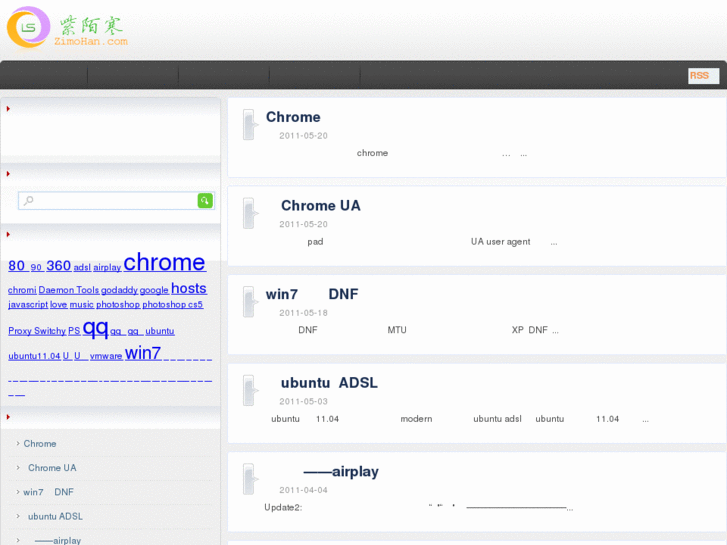The image size is (727, 545).
Task: Open airplay in recent posts list
Action: tap(57, 540)
